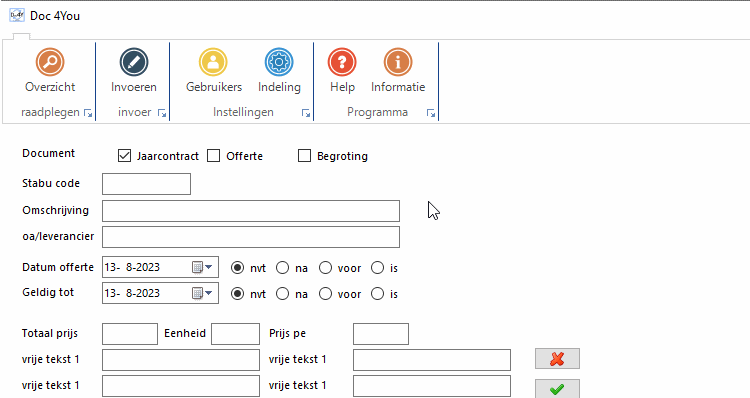Image resolution: width=750 pixels, height=398 pixels.
Task: Open the Datum offerte calendar dropdown
Action: (203, 267)
